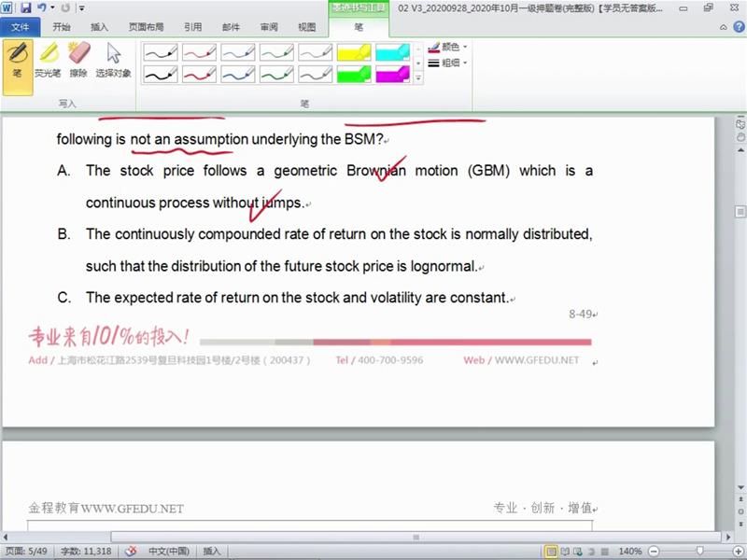Switch to the 引用 (References) tab
Screen dimensions: 747x560
coord(193,27)
